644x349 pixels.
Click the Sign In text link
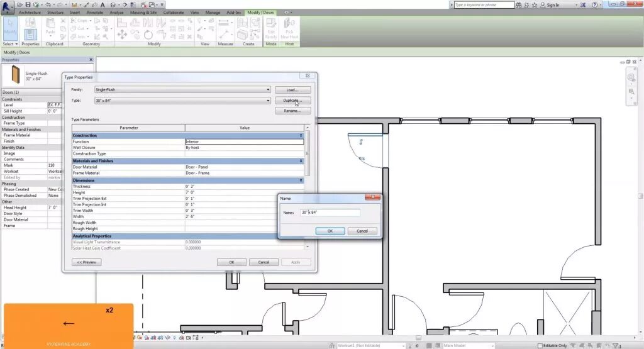click(x=553, y=5)
